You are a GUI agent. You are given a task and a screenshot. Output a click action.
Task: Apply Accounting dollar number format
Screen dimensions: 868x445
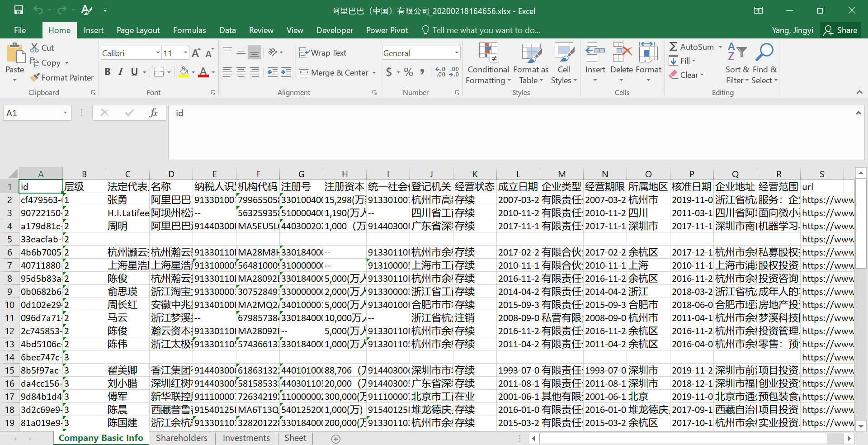click(389, 72)
